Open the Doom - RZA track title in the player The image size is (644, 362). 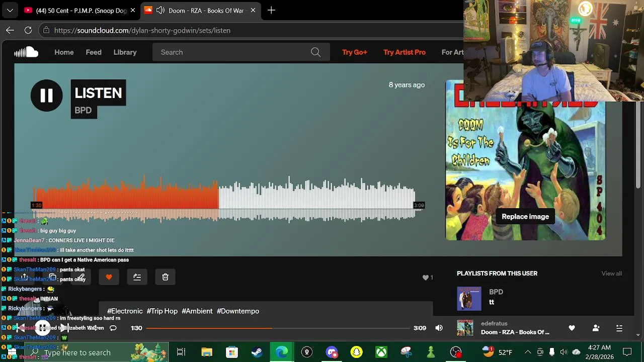pos(515,332)
